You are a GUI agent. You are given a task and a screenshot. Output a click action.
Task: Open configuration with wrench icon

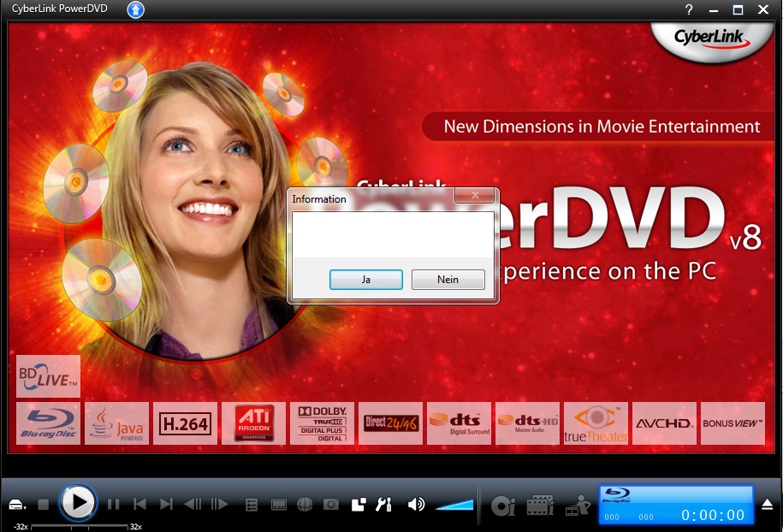tap(383, 505)
